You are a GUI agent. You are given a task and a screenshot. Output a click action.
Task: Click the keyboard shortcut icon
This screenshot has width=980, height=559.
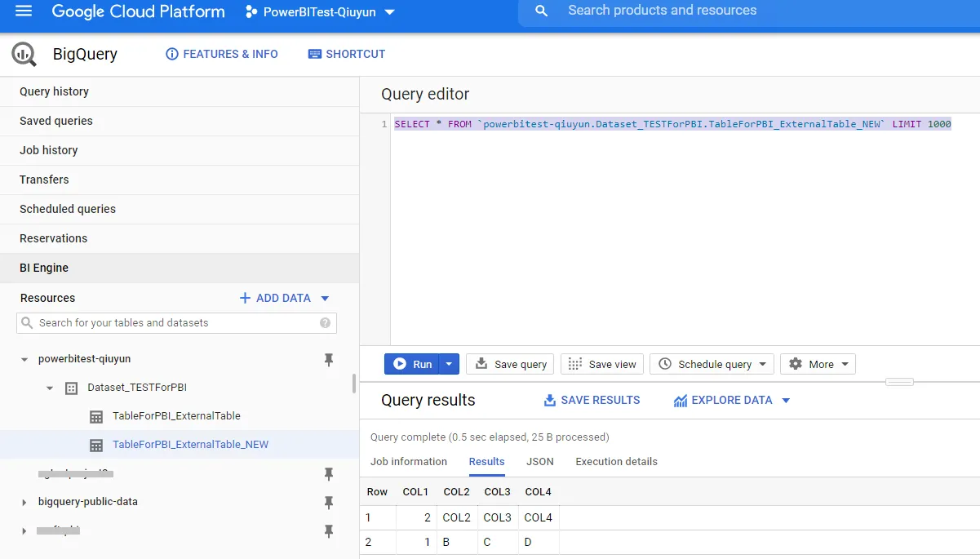click(x=315, y=54)
